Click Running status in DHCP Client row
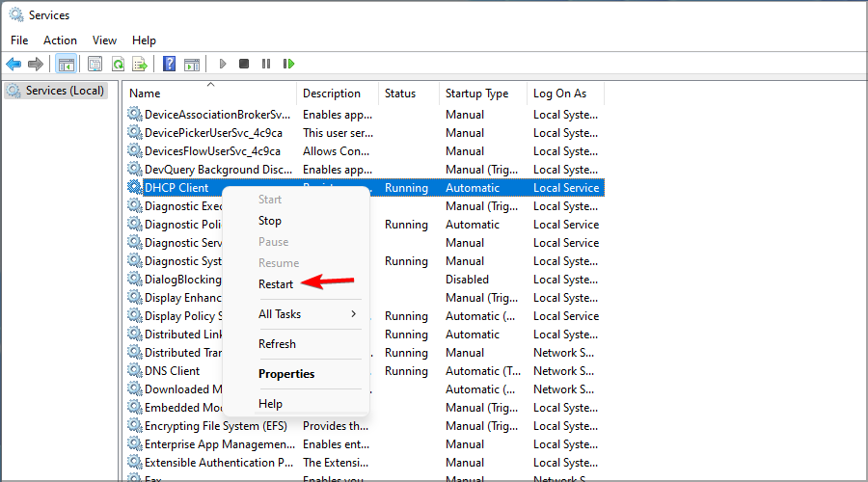 pos(406,188)
